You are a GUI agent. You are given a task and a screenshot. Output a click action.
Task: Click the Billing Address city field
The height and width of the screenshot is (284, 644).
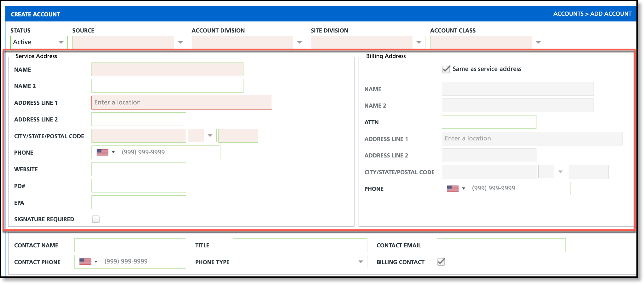[489, 172]
